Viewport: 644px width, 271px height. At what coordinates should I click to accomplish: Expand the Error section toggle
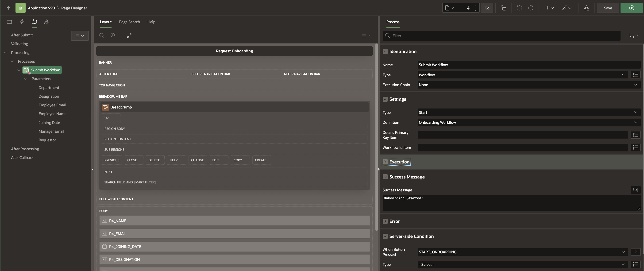click(385, 221)
